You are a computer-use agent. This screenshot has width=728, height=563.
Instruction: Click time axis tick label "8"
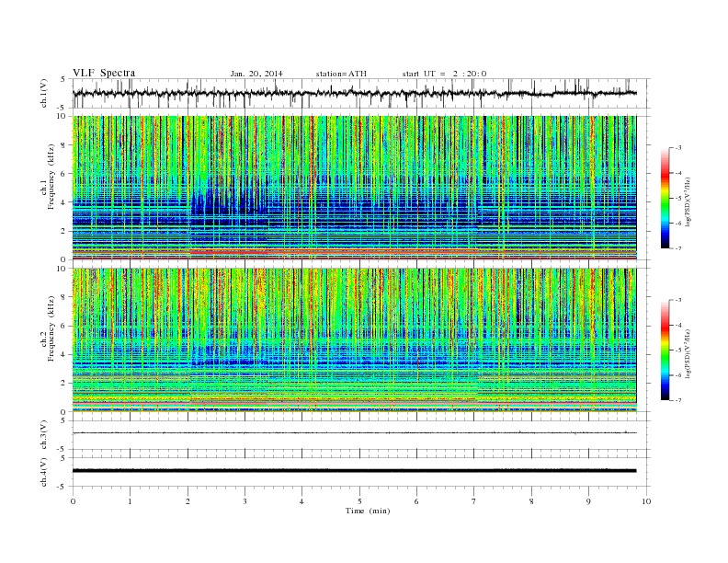(x=531, y=501)
